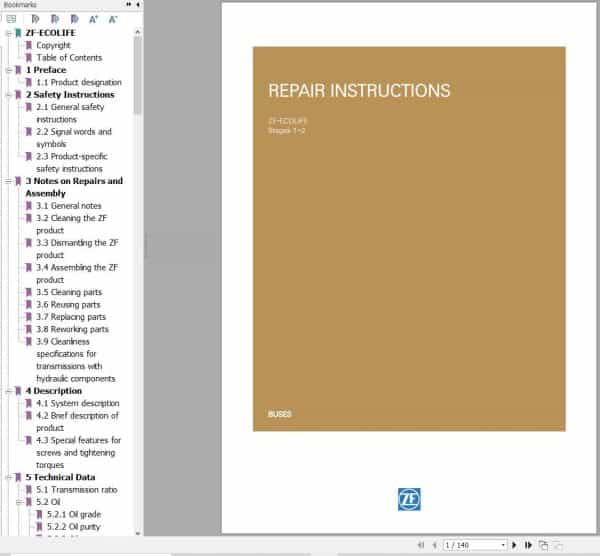Open the 5.2.1 Oil grade bookmark
This screenshot has height=556, width=600.
click(74, 514)
